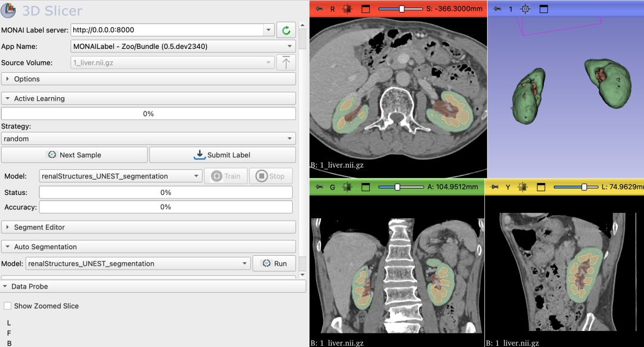Click the Submit Label button
Viewport: 644px width, 347px height.
coord(222,155)
